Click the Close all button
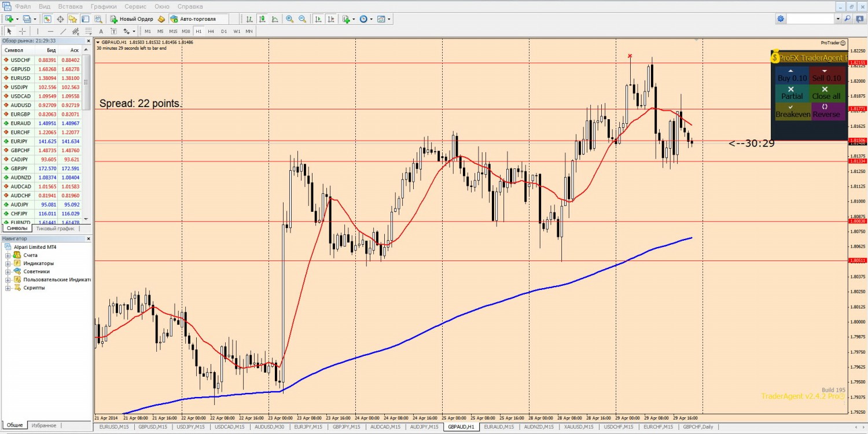Screen dimensions: 868x434 coord(826,93)
